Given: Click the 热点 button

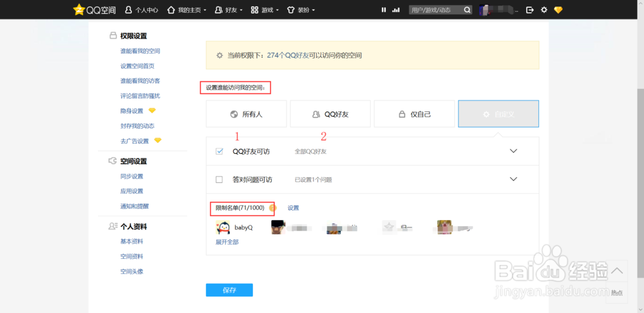Looking at the screenshot, I should coord(616,292).
